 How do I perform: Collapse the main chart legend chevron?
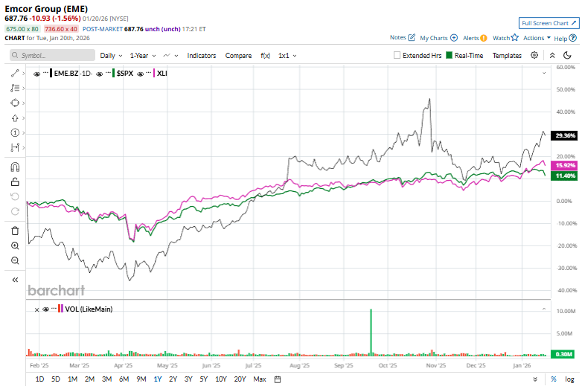(x=544, y=73)
